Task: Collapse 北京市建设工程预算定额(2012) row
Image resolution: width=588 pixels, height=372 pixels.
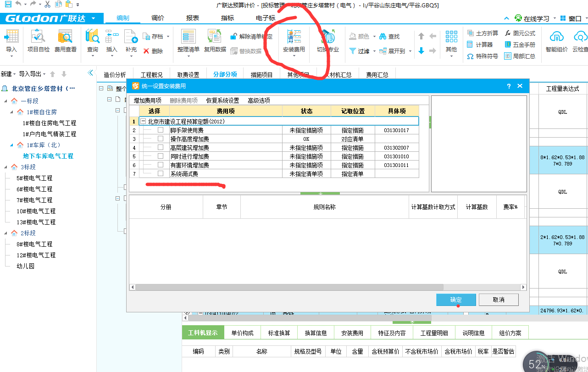Action: [x=143, y=122]
